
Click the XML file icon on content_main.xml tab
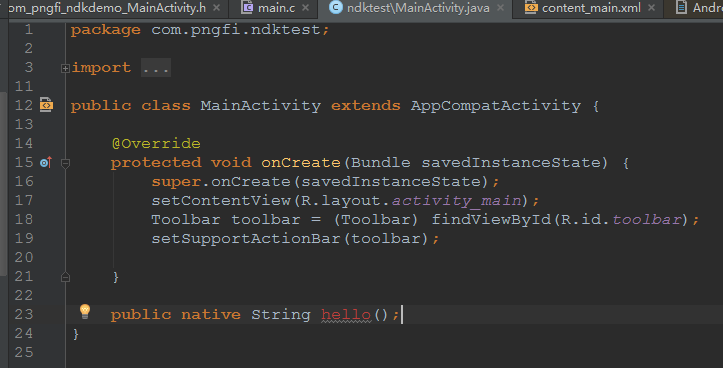point(531,7)
